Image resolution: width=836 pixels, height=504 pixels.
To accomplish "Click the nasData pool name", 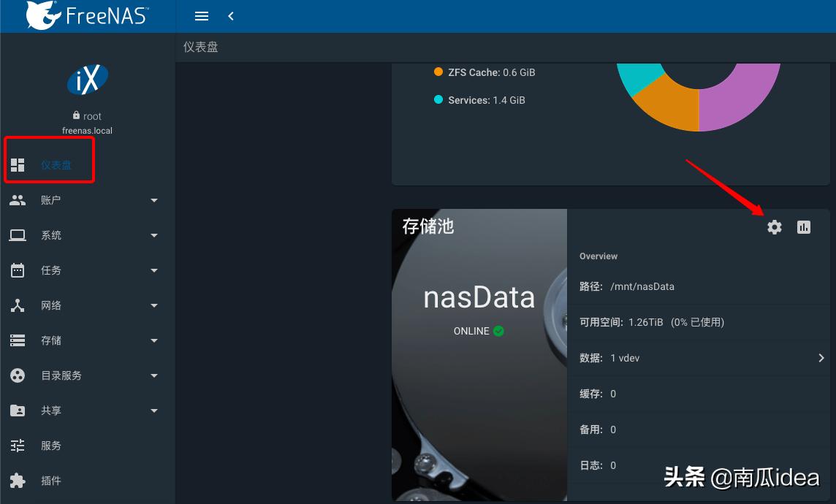I will click(479, 296).
